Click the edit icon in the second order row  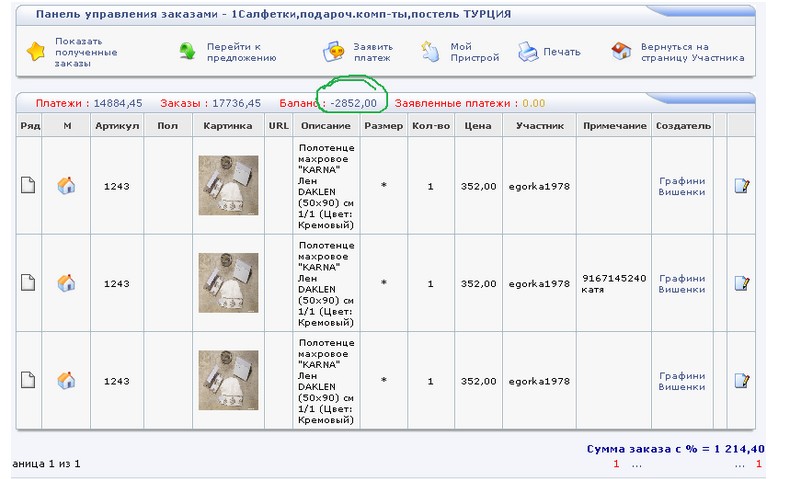tap(741, 283)
